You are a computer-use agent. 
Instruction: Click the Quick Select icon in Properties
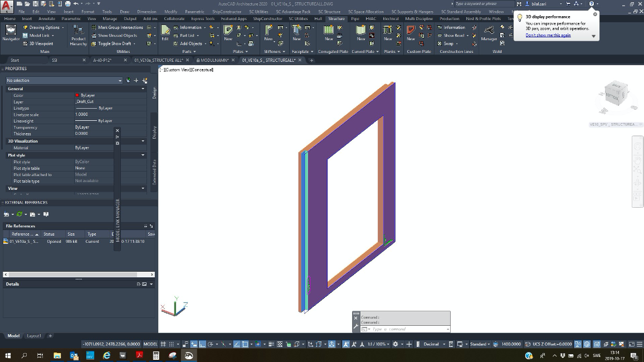point(145,80)
